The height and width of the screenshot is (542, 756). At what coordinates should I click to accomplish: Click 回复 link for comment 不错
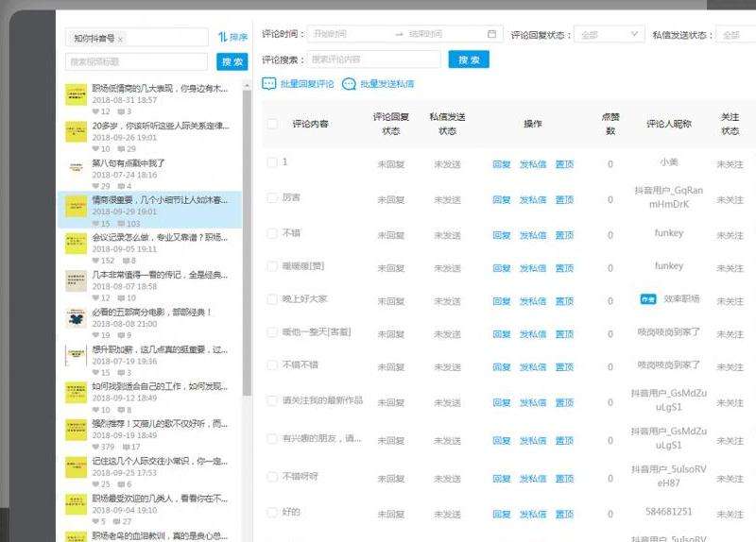[x=501, y=235]
